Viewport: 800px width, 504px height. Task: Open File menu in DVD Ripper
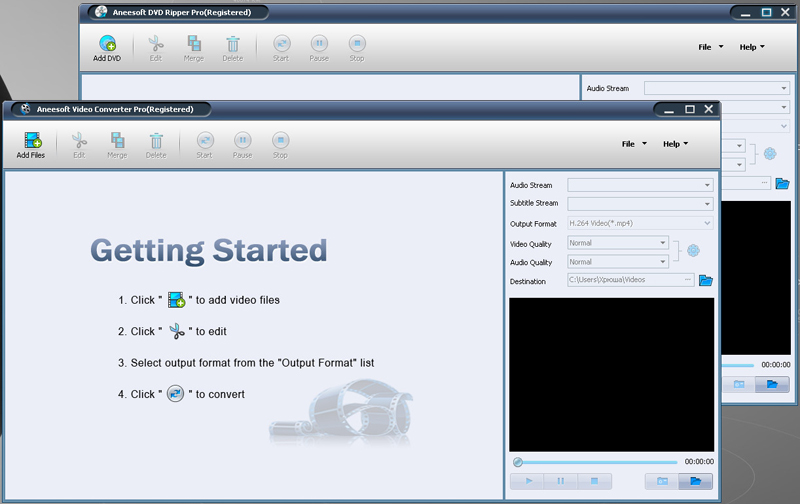[711, 47]
